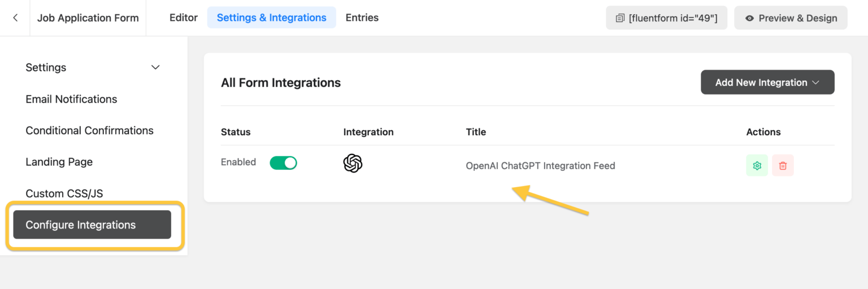Screen dimensions: 868x289
Task: Delete integration with red trash icon
Action: coord(783,166)
